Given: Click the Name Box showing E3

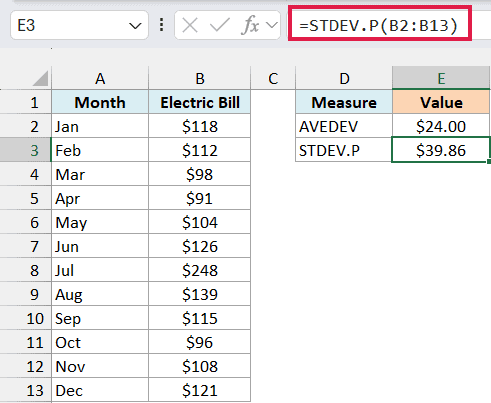Looking at the screenshot, I should [79, 25].
